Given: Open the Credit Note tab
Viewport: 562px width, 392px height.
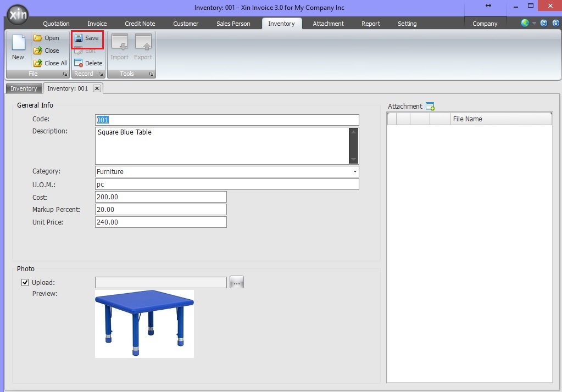Looking at the screenshot, I should tap(140, 24).
